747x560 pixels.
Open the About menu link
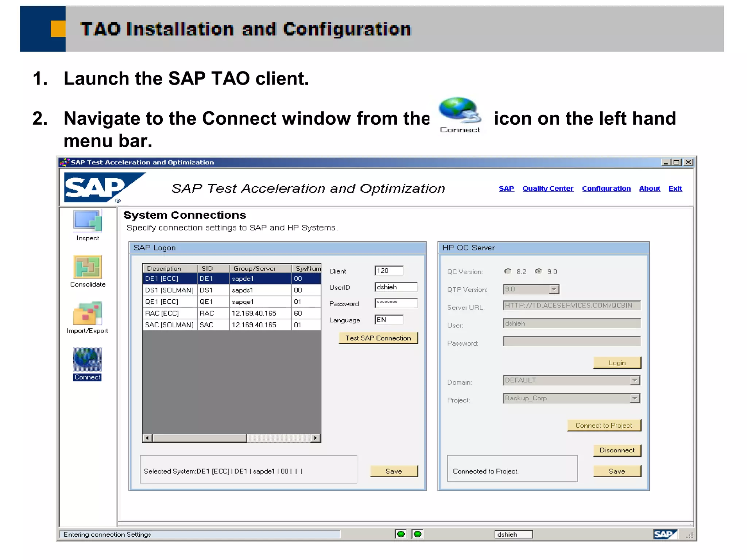(650, 188)
